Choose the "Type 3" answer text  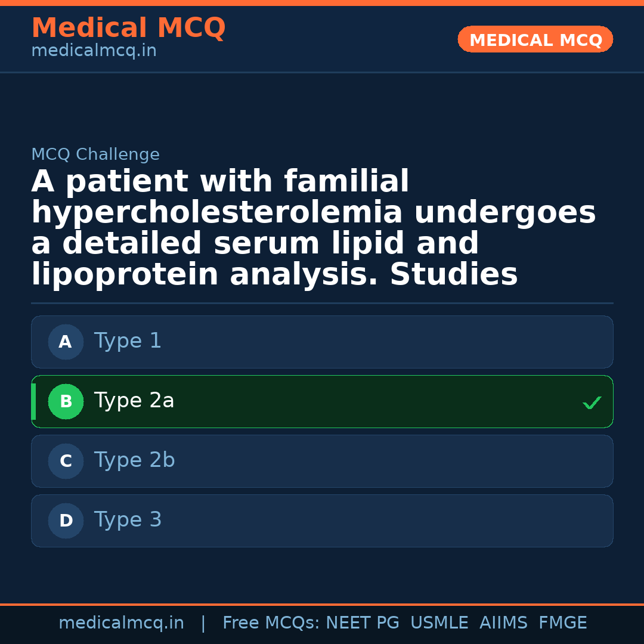click(128, 520)
